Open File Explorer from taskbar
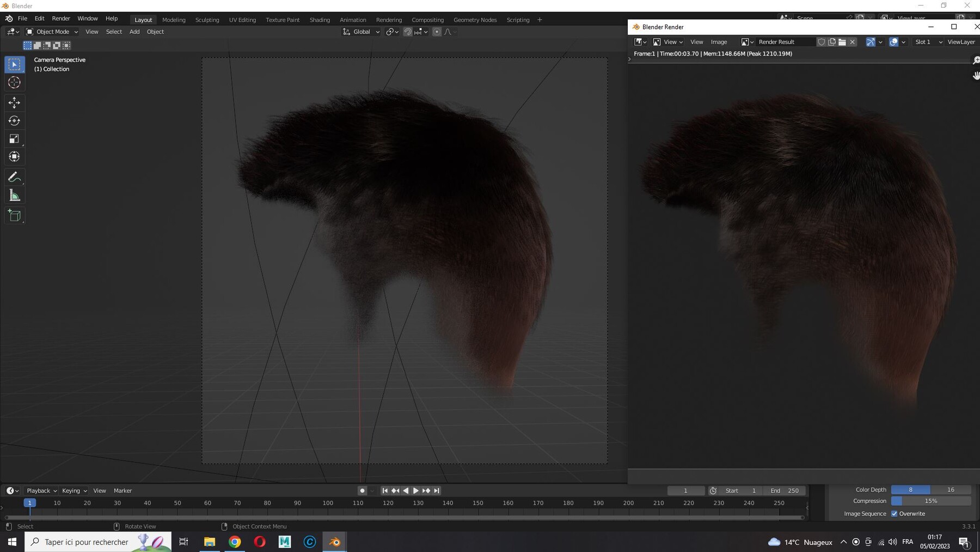980x552 pixels. pos(210,542)
